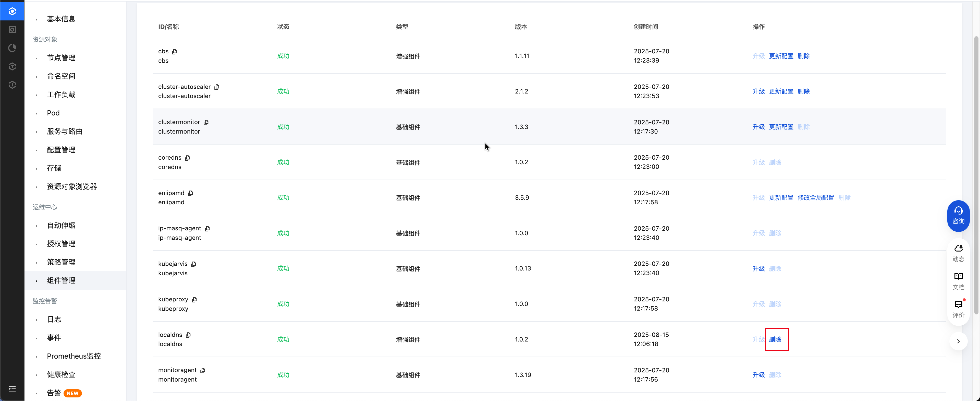Click the copy icon next to coredns
The width and height of the screenshot is (980, 401).
187,158
